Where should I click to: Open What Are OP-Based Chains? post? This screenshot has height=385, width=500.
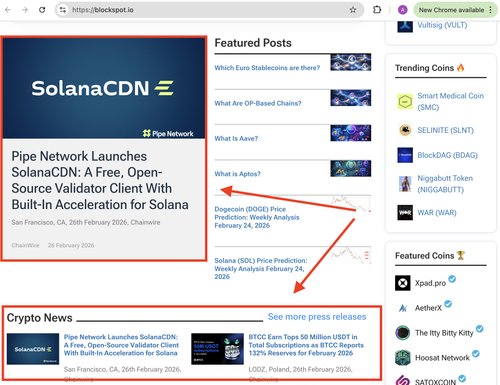[x=258, y=103]
